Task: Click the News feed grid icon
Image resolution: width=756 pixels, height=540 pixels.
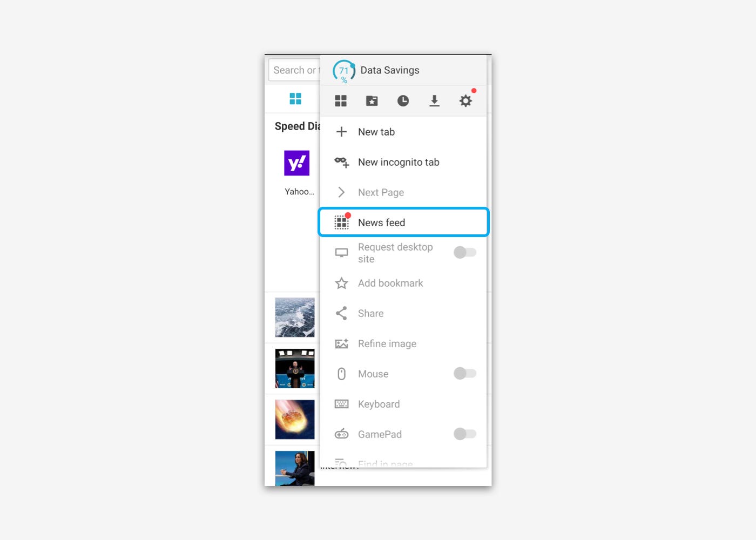Action: coord(341,222)
